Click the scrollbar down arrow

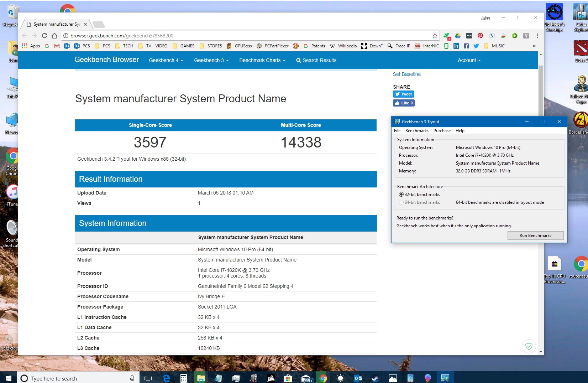[541, 352]
